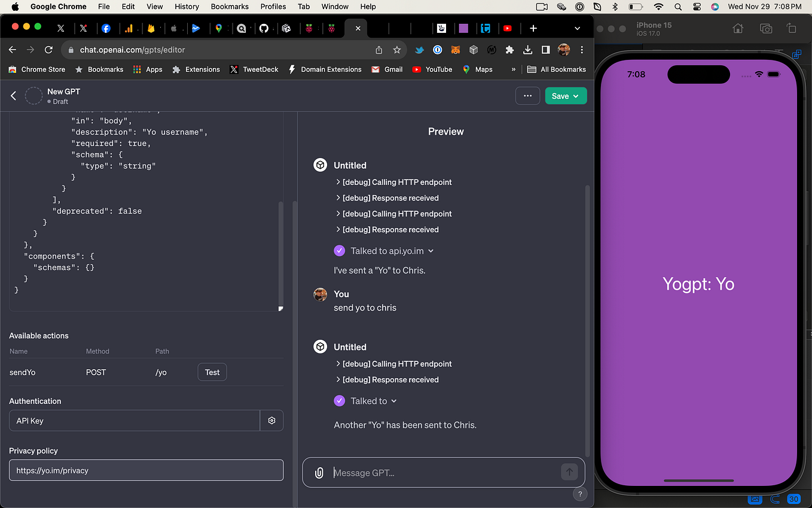Click the preview chat scrollbar
The height and width of the screenshot is (508, 812).
[587, 320]
